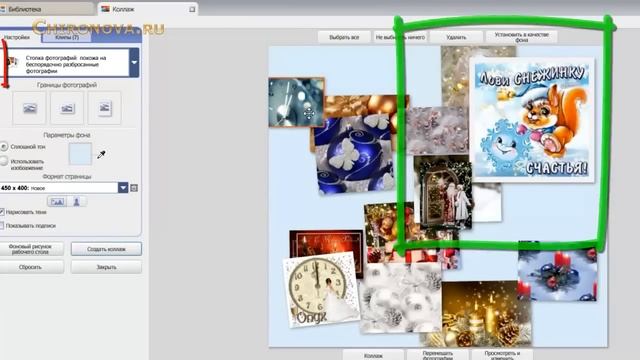Click Фоновый рисунок рабочего стола button
The image size is (640, 360).
(31, 249)
